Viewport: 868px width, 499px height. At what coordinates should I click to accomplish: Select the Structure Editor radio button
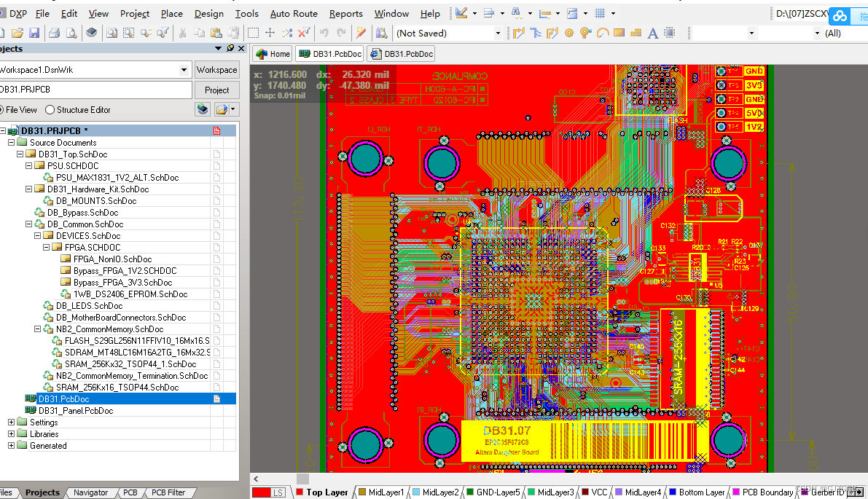(x=50, y=109)
